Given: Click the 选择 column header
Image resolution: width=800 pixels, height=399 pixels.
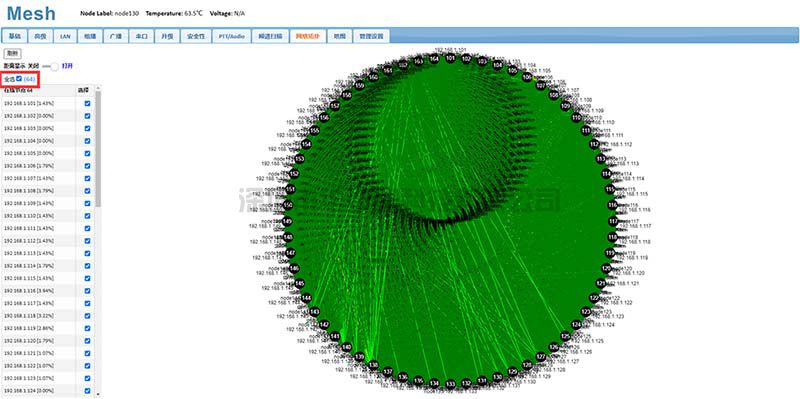Looking at the screenshot, I should [x=82, y=90].
